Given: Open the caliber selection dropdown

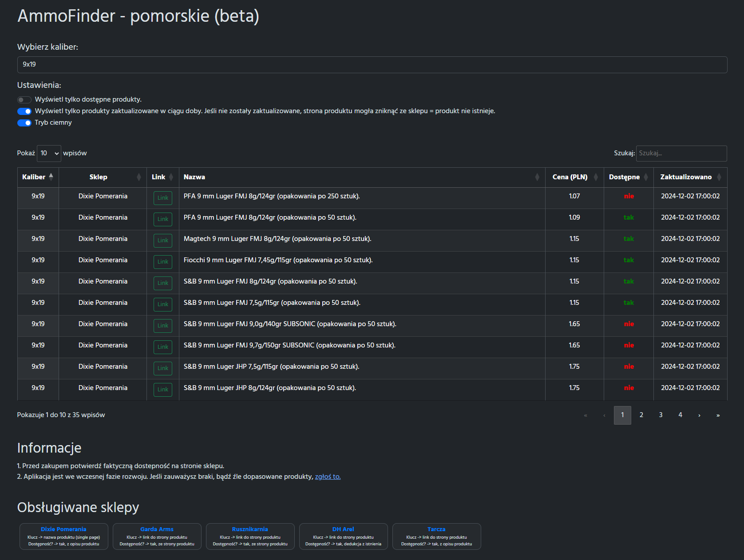Looking at the screenshot, I should 372,65.
